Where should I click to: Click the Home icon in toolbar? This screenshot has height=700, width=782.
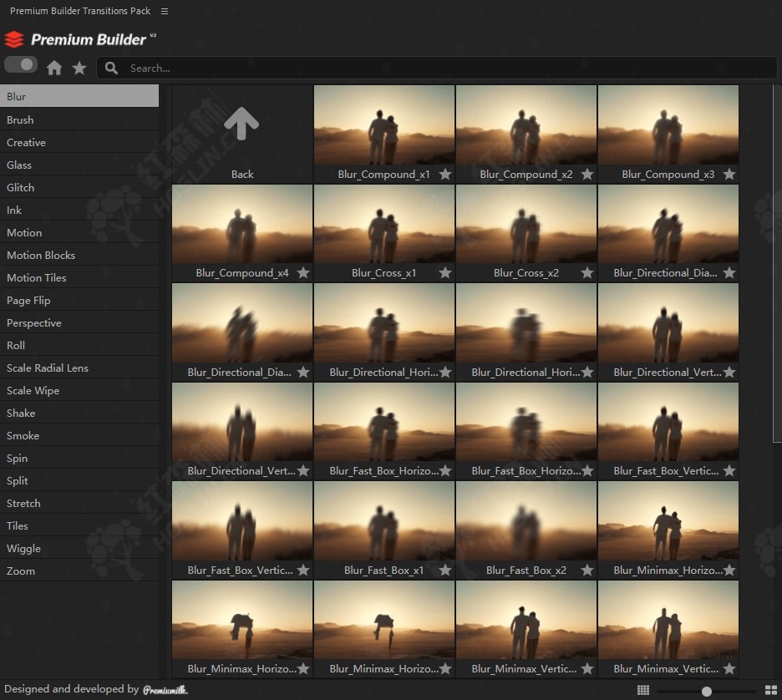coord(54,68)
